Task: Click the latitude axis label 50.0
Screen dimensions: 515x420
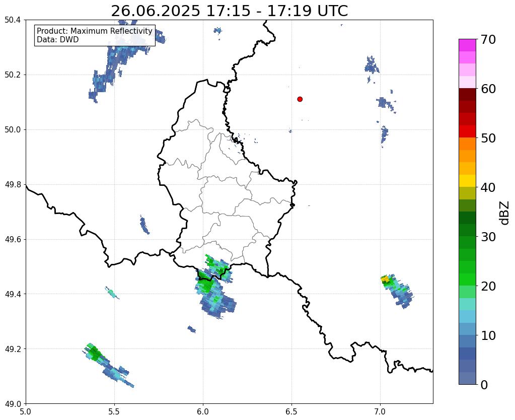Action: click(x=13, y=130)
